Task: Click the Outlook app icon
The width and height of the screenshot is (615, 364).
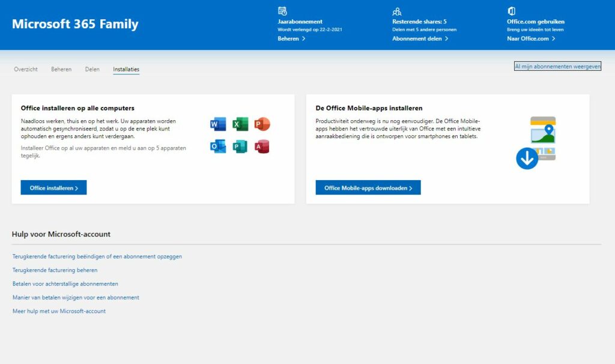Action: pos(217,147)
